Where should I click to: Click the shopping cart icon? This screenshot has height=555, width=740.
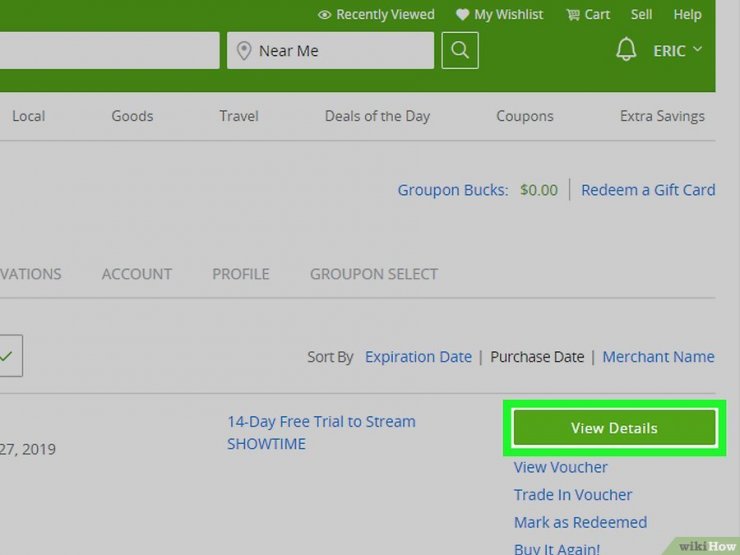(572, 15)
